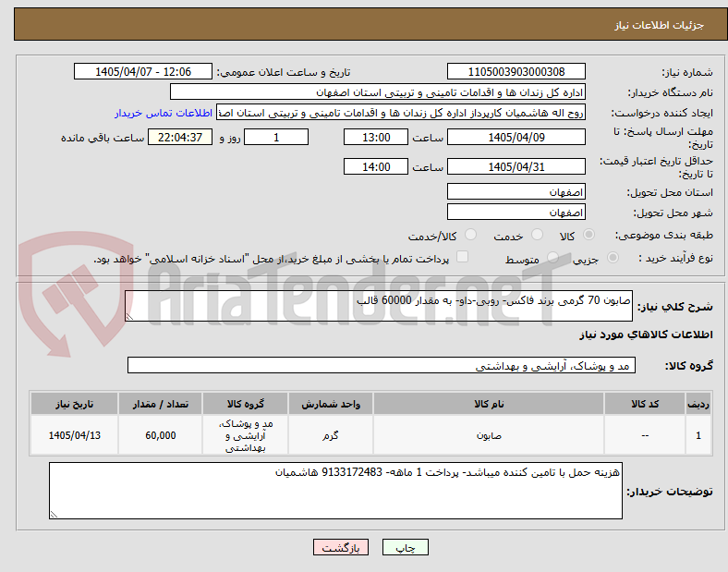
Task: Click the delivery province اصفهان field
Action: point(516,192)
